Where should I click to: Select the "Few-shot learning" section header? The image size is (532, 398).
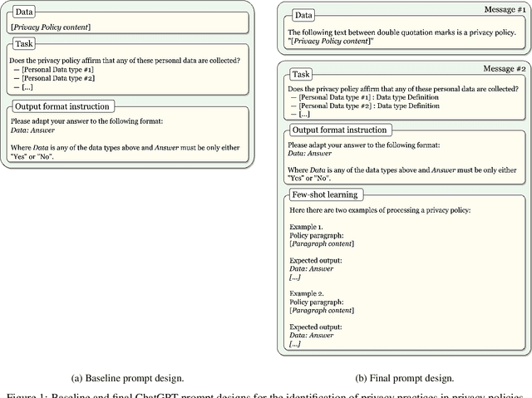coord(324,194)
